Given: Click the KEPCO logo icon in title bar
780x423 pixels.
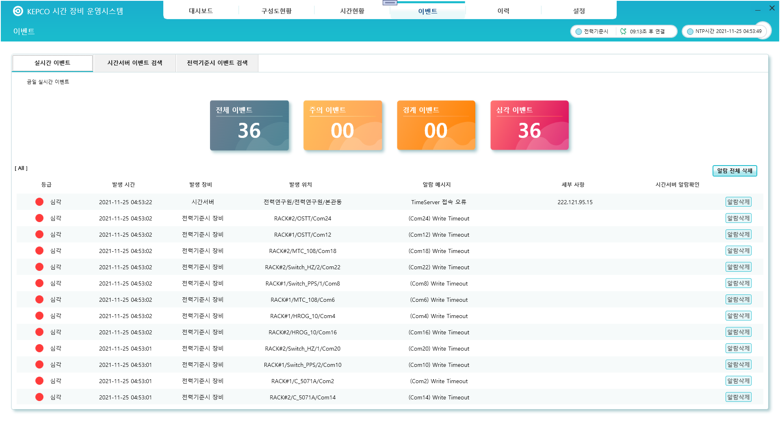Looking at the screenshot, I should click(18, 11).
